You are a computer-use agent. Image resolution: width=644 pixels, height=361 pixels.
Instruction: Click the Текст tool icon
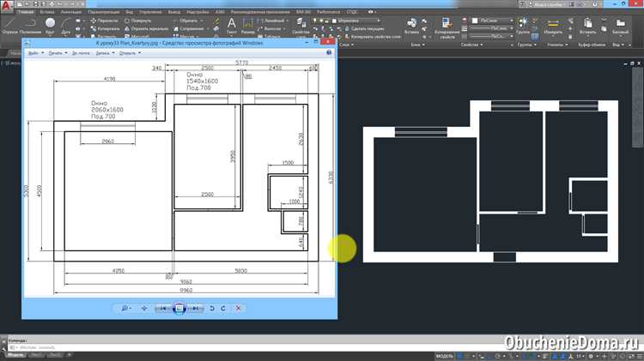coord(231,26)
